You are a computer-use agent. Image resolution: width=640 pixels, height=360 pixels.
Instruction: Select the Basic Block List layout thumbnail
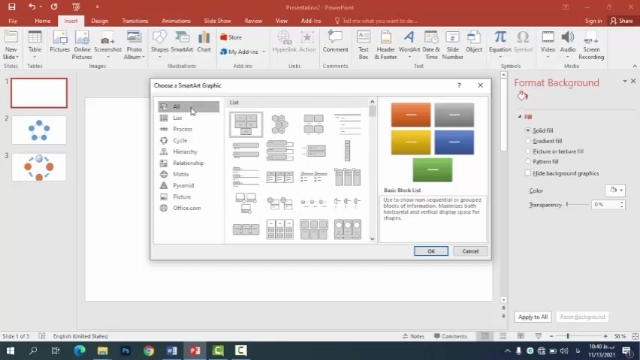point(246,124)
